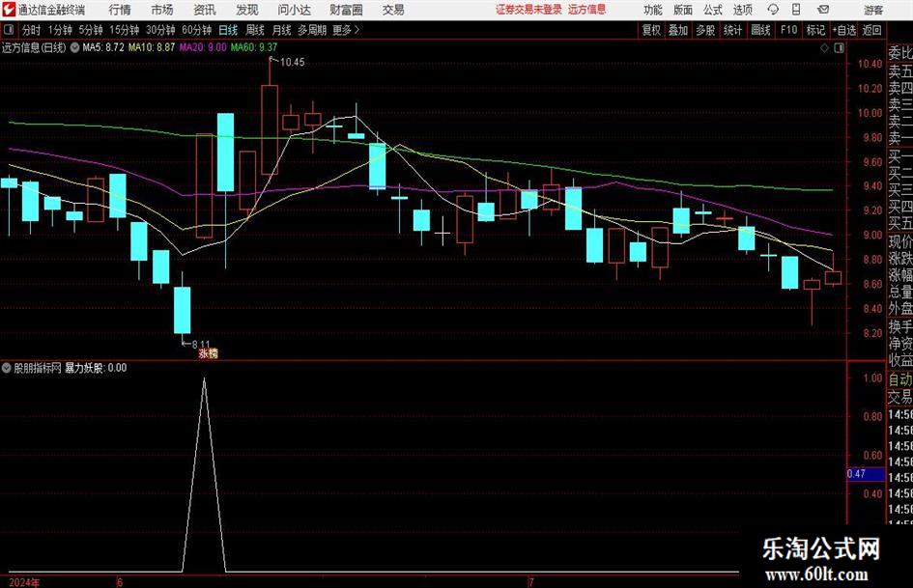Image resolution: width=913 pixels, height=588 pixels.
Task: Switch to 分时 chart view
Action: click(31, 30)
